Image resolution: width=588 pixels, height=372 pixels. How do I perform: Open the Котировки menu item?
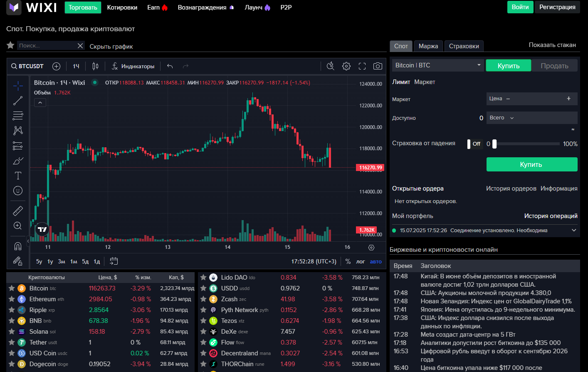click(x=122, y=7)
